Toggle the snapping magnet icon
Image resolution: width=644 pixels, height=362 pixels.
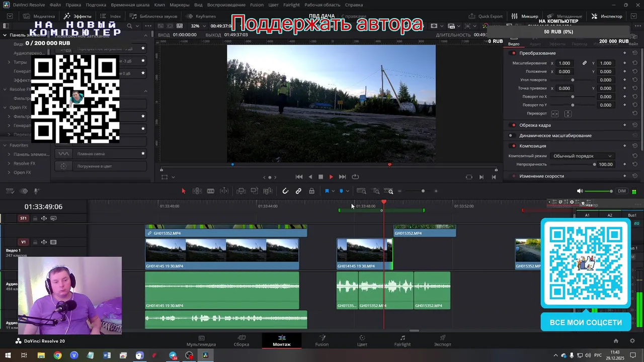click(x=285, y=191)
